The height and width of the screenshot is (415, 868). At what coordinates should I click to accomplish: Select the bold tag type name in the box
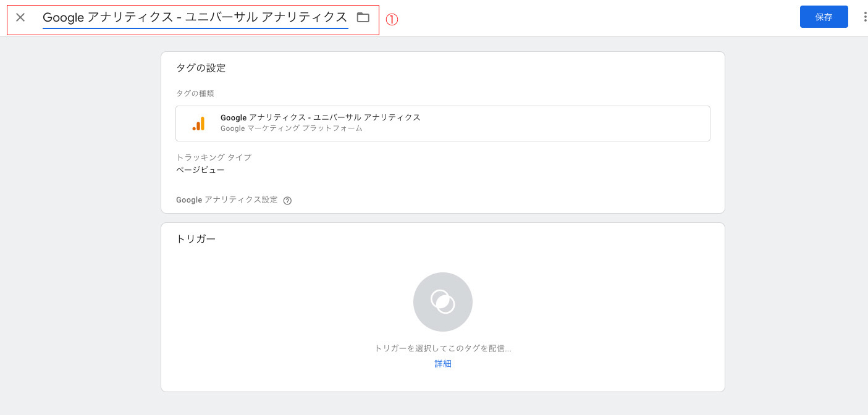320,117
